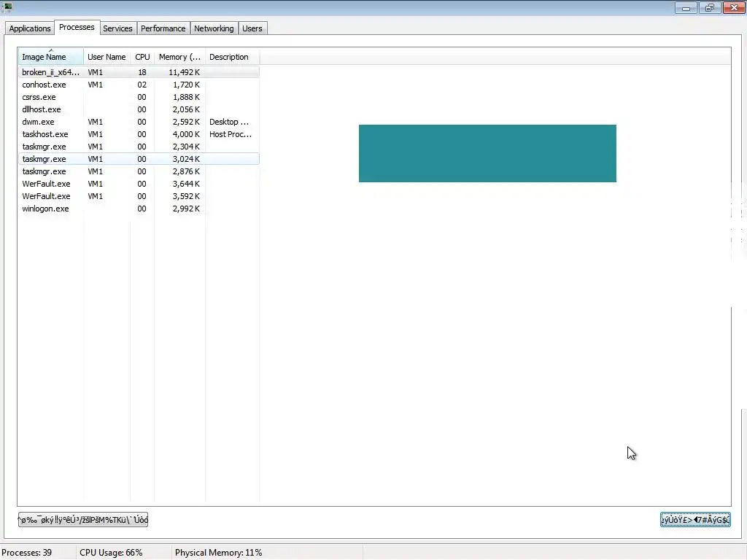Select the WerFault.exe row using 3,592 K
747x560 pixels.
coord(139,196)
